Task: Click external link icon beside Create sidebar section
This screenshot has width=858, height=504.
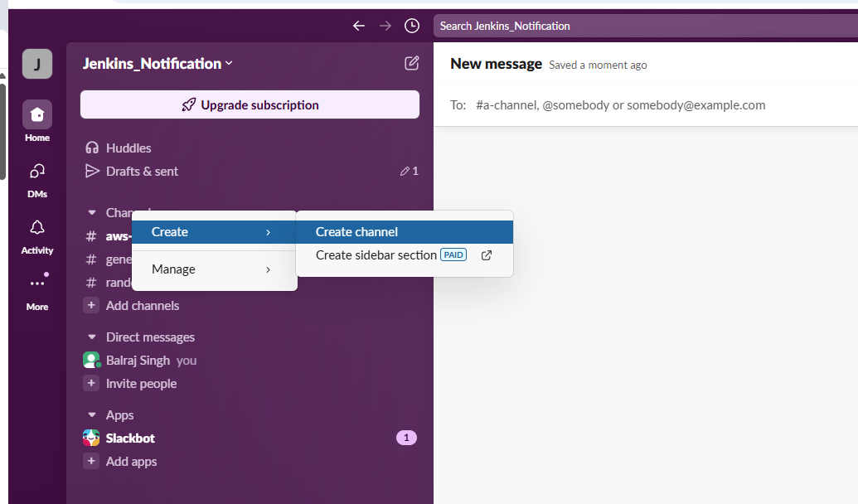Action: 486,255
